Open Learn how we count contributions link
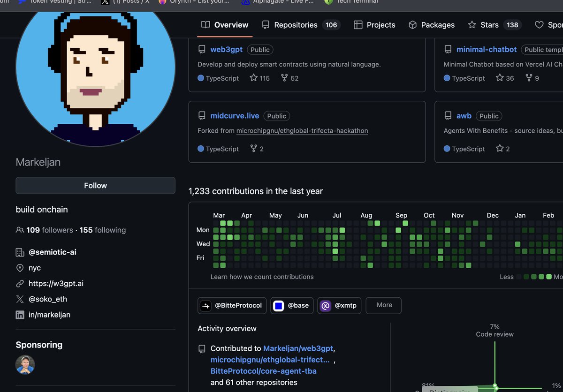 pos(262,277)
